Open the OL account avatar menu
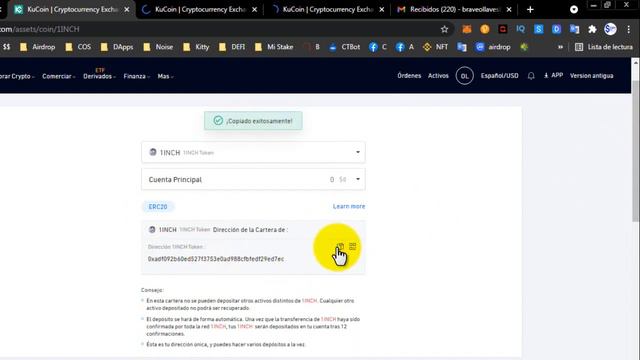Image resolution: width=640 pixels, height=360 pixels. tap(464, 76)
